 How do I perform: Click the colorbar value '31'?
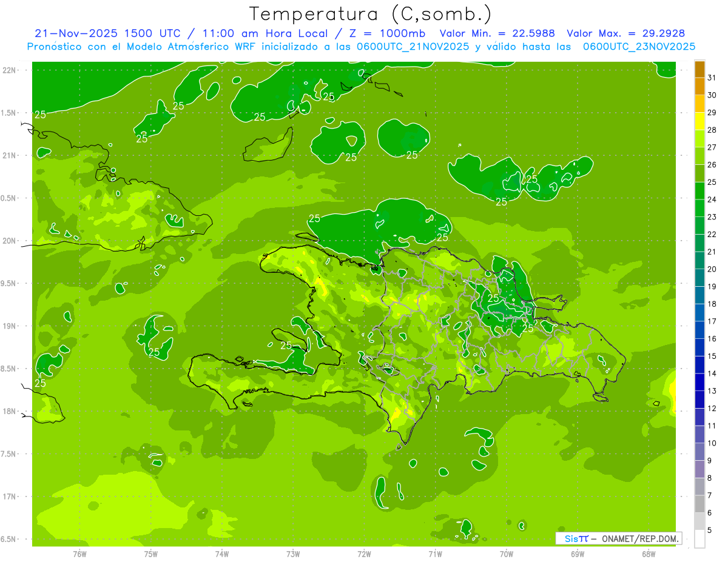tap(712, 78)
